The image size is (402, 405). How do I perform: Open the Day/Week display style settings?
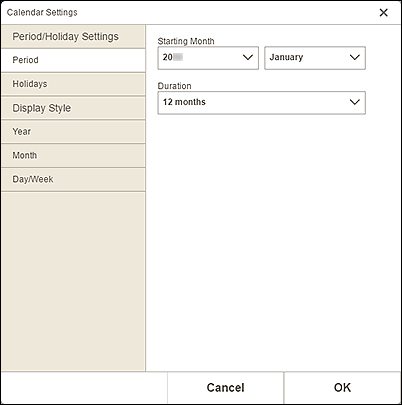(x=73, y=179)
